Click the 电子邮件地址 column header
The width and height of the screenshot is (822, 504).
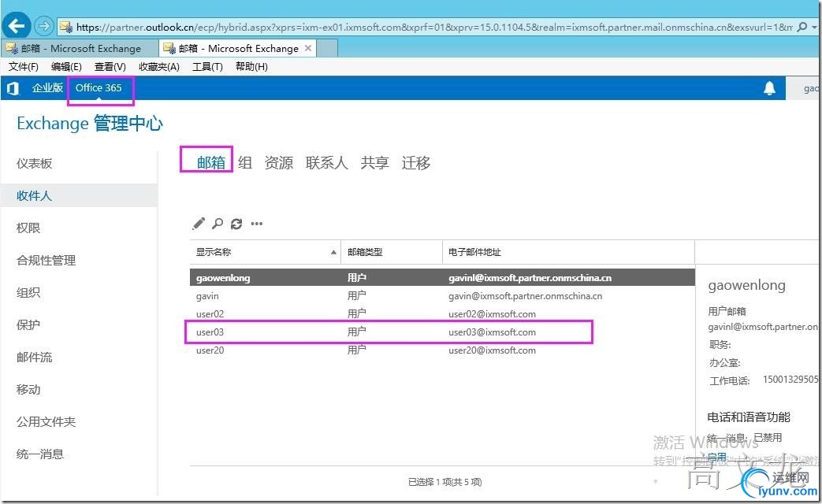click(x=569, y=252)
